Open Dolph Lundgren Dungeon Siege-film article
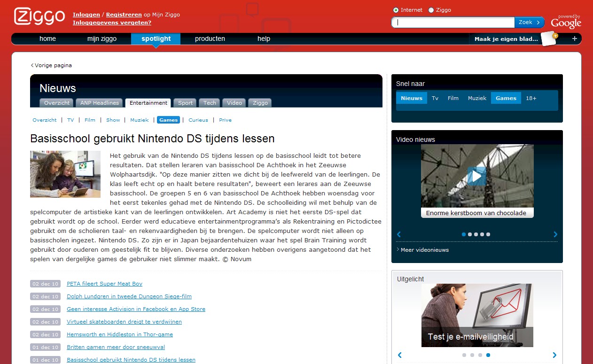The width and height of the screenshot is (593, 364). click(129, 296)
